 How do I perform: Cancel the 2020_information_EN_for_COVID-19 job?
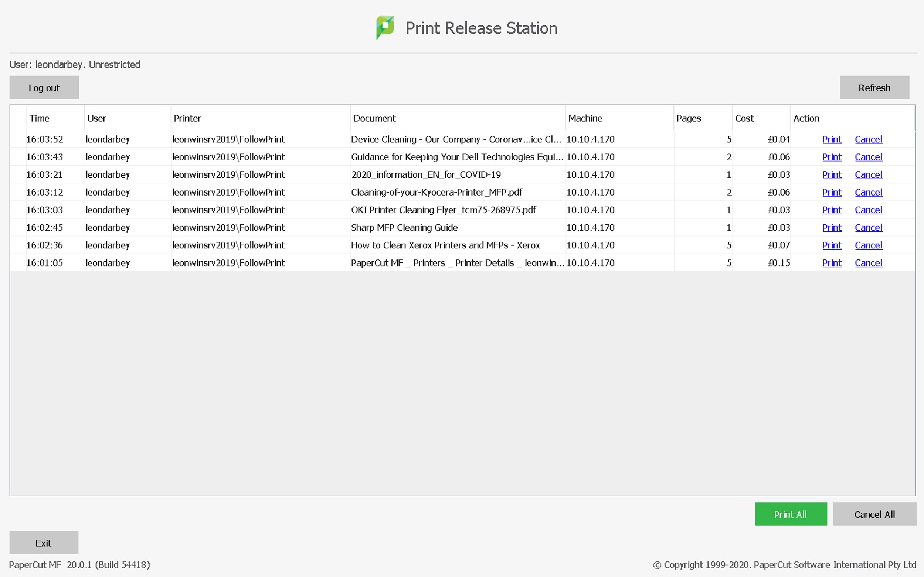[x=868, y=174]
